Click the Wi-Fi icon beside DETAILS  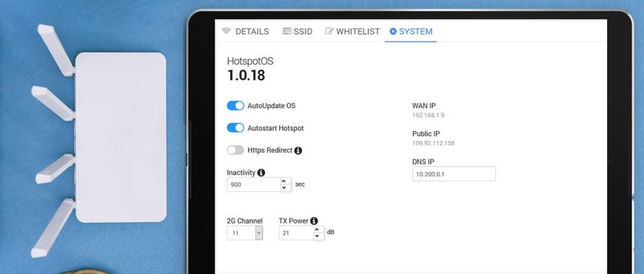coord(226,32)
